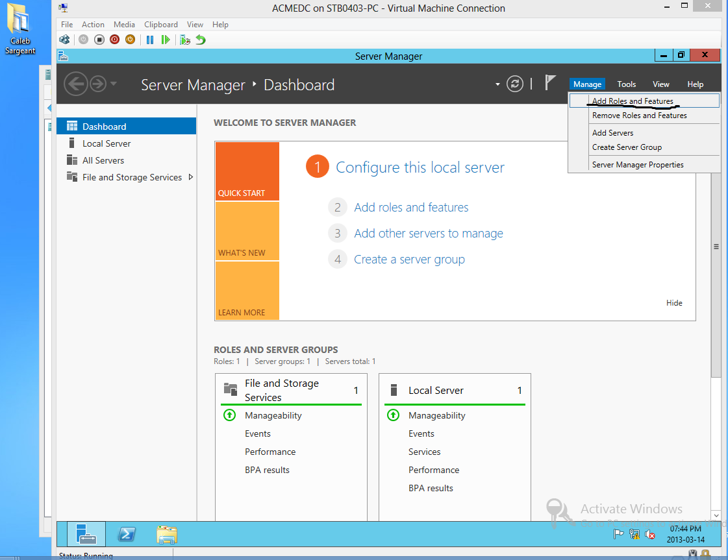Choose Add Servers from the Manage menu
Viewport: 728px width, 560px height.
pyautogui.click(x=644, y=132)
